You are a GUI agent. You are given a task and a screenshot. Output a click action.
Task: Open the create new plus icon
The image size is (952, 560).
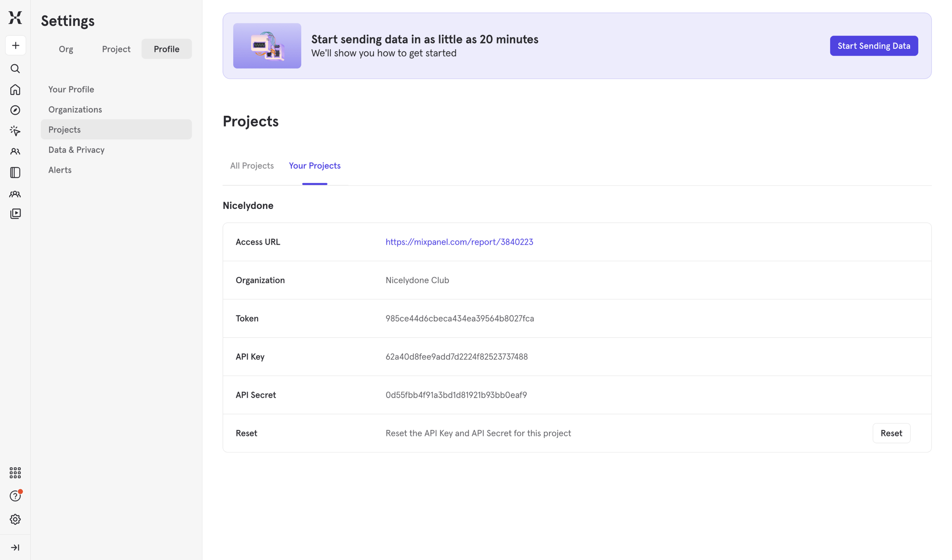tap(15, 45)
